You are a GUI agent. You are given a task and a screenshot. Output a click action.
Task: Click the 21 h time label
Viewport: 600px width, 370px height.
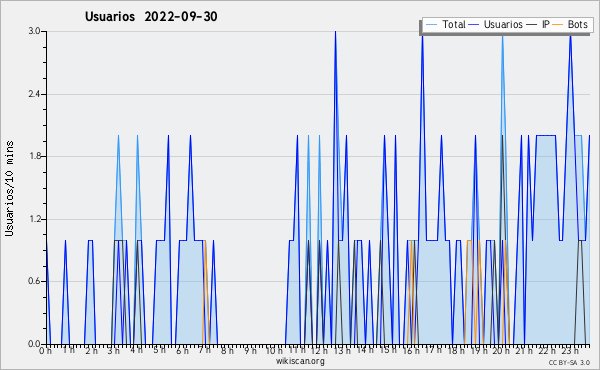tap(523, 350)
